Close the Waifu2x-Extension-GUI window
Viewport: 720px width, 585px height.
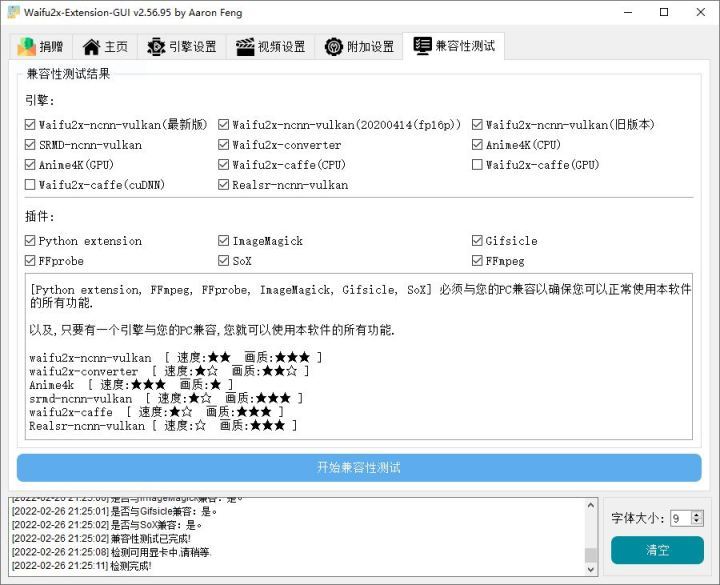pos(701,12)
